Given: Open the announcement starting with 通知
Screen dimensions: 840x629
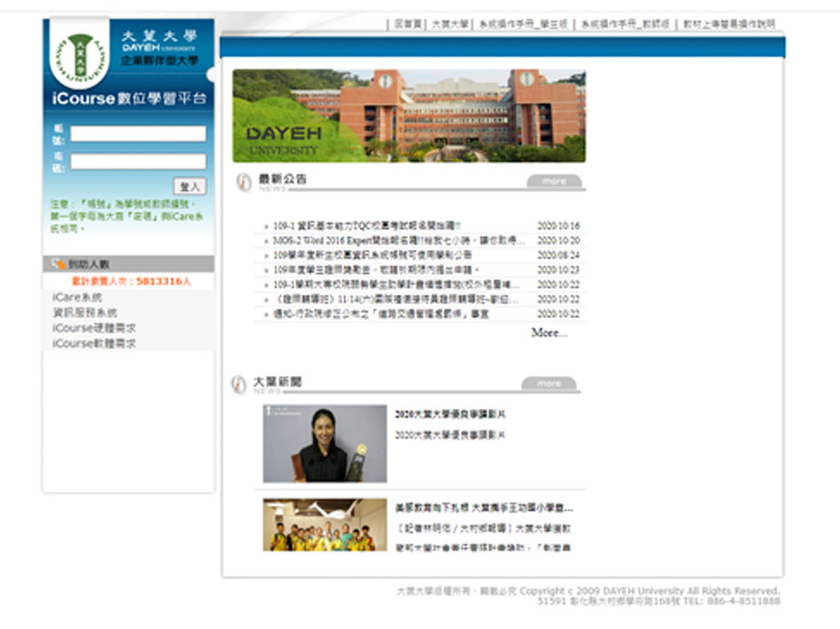Looking at the screenshot, I should click(x=381, y=314).
